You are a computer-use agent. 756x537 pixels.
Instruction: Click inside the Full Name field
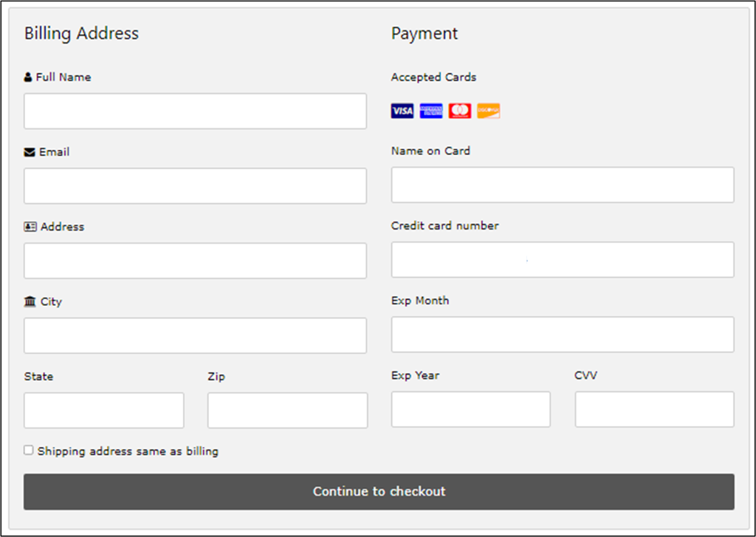point(195,111)
